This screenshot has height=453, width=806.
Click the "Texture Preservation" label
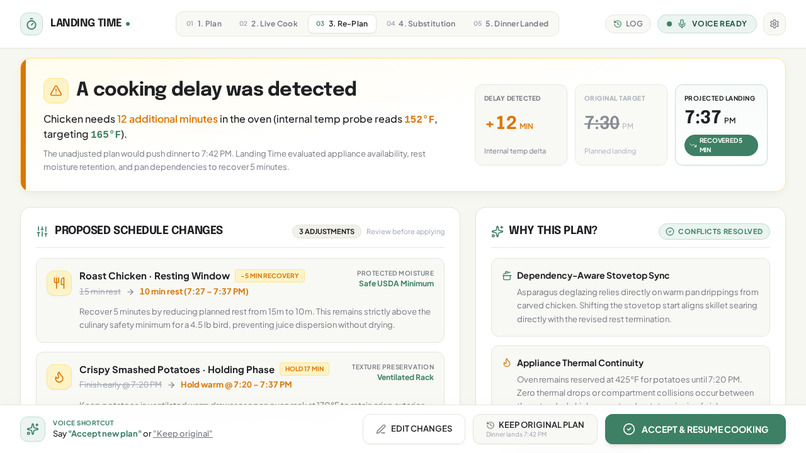click(393, 367)
